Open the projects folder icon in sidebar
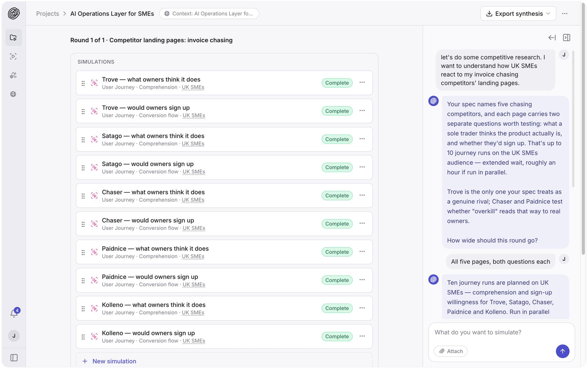 point(14,37)
